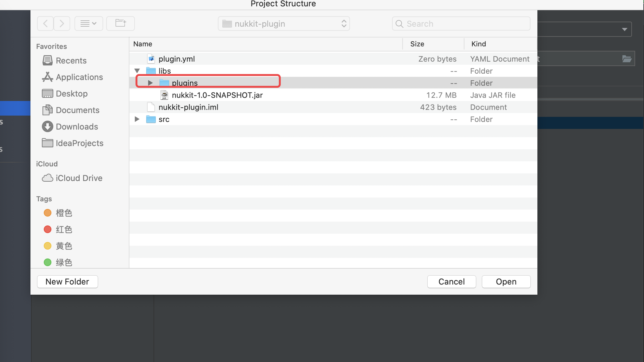Click the Open button
644x362 pixels.
506,282
